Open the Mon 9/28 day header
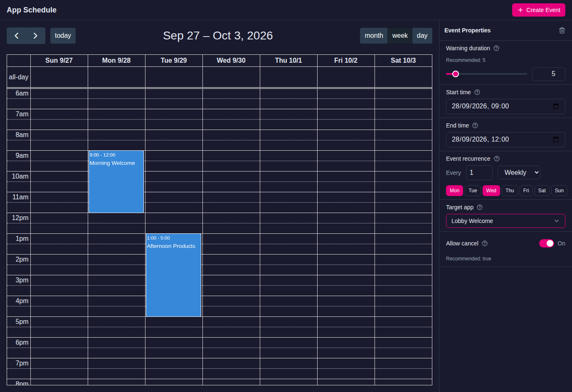 (116, 60)
